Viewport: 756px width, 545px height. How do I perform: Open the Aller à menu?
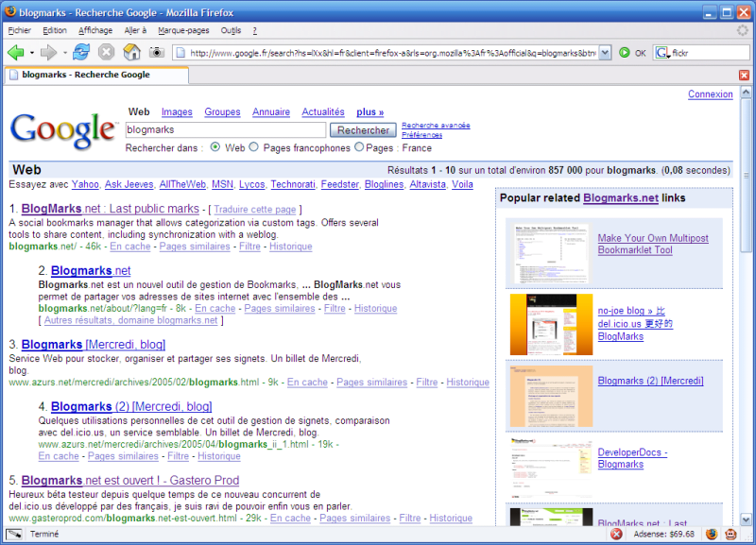(x=135, y=30)
